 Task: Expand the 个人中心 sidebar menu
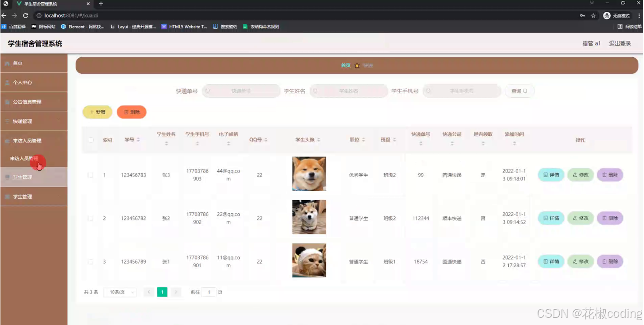tap(34, 82)
